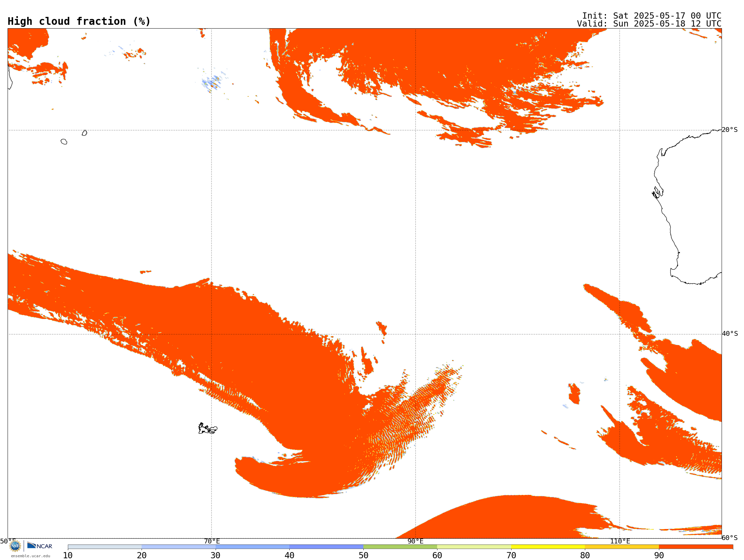Click the NCAR logo
This screenshot has height=560, width=744.
40,546
